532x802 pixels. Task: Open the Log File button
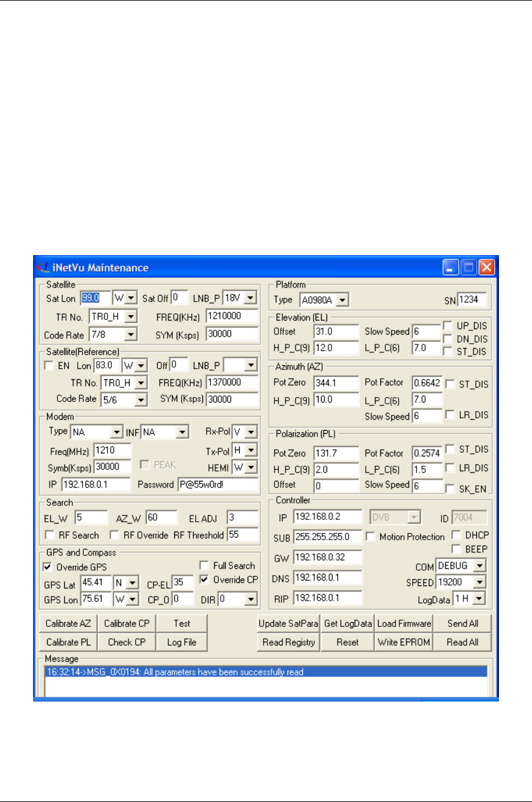182,642
